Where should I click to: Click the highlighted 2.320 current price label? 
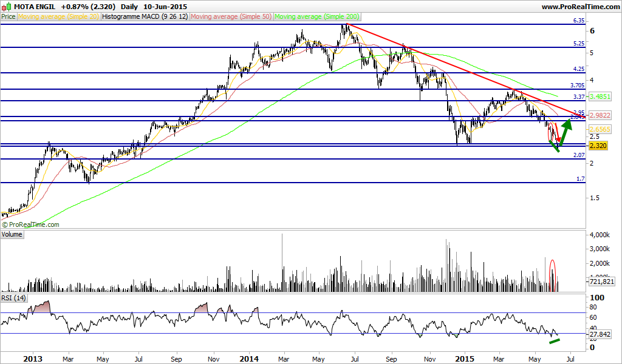(x=598, y=146)
